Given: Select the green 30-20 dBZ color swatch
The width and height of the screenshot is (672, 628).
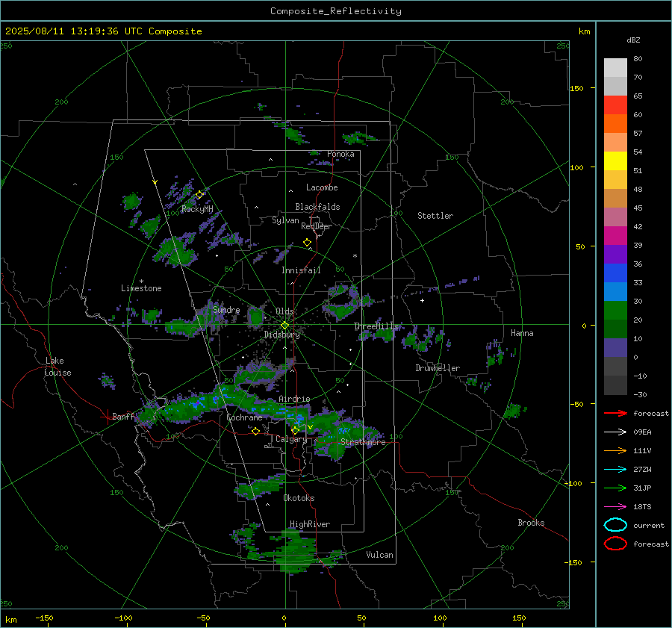Looking at the screenshot, I should (x=615, y=311).
